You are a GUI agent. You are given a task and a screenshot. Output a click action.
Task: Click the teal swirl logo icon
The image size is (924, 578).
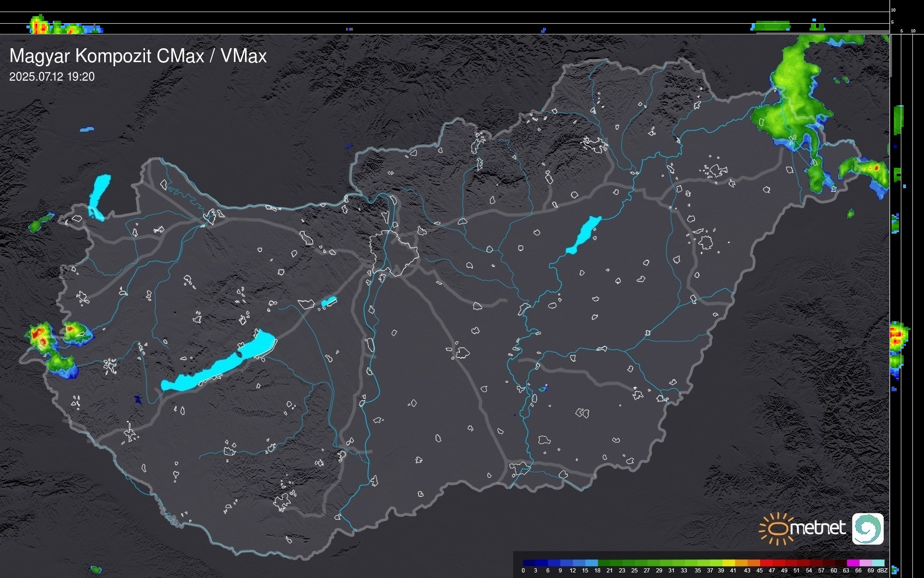(867, 528)
